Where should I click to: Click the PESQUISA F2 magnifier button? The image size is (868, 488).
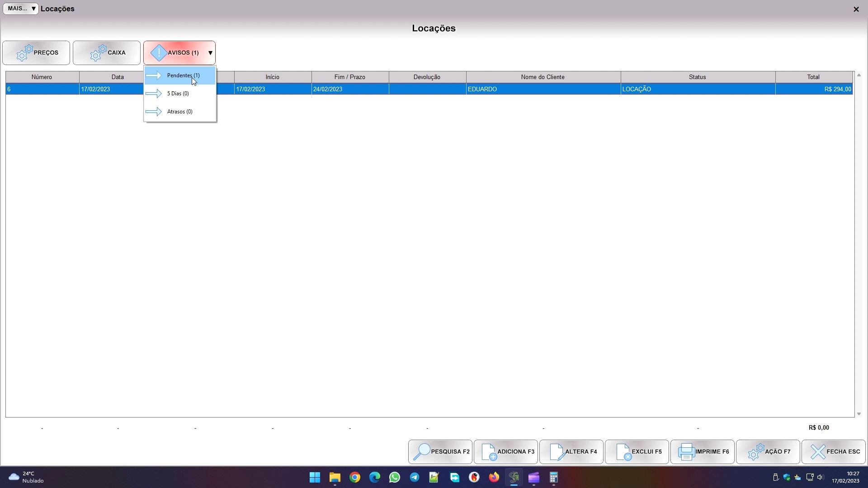[x=440, y=452]
